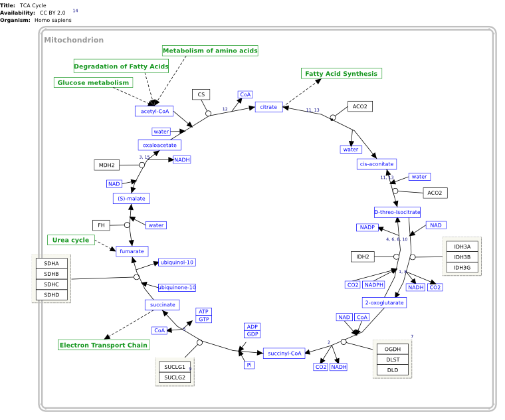The width and height of the screenshot is (505, 420).
Task: Click the succinyl-CoA metabolite node
Action: [284, 354]
